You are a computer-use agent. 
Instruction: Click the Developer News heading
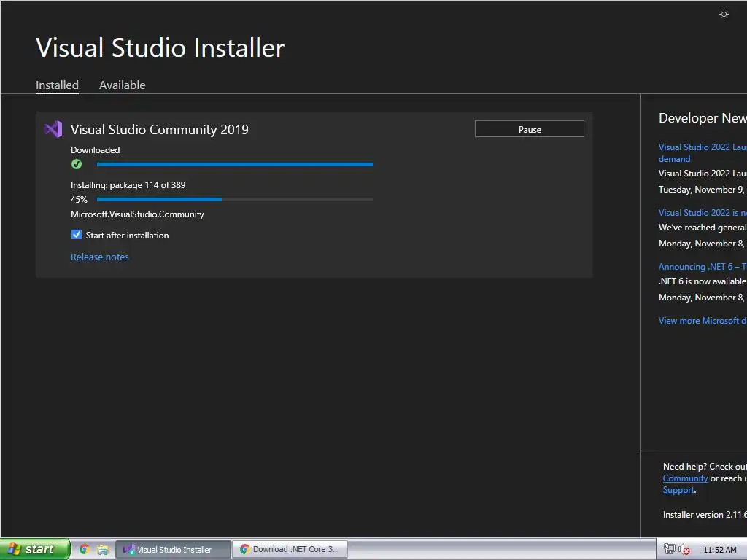point(703,117)
